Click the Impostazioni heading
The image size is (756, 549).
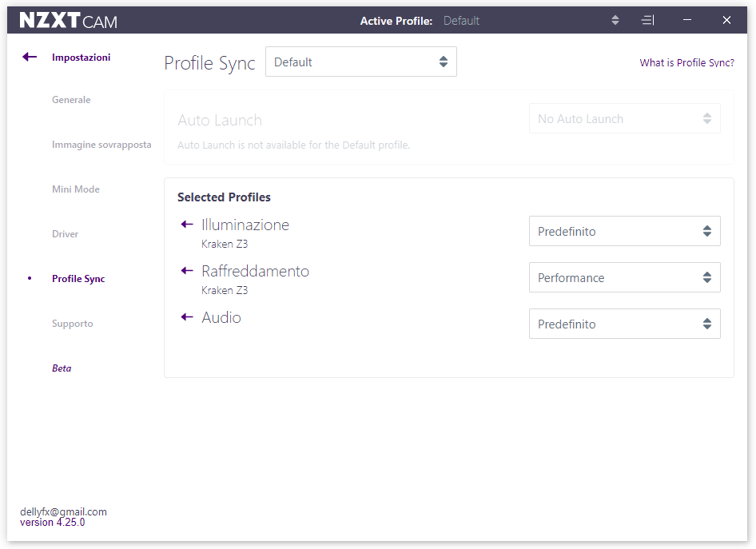coord(81,58)
